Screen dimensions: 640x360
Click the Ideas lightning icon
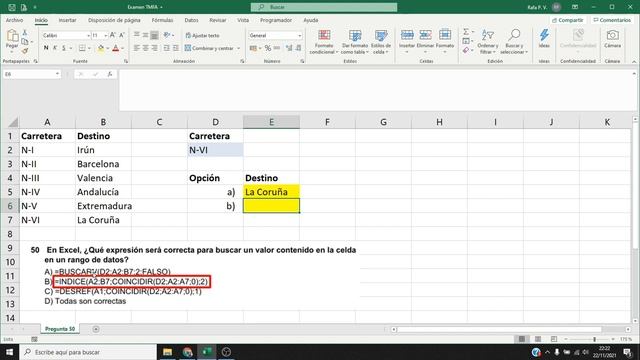coord(544,35)
